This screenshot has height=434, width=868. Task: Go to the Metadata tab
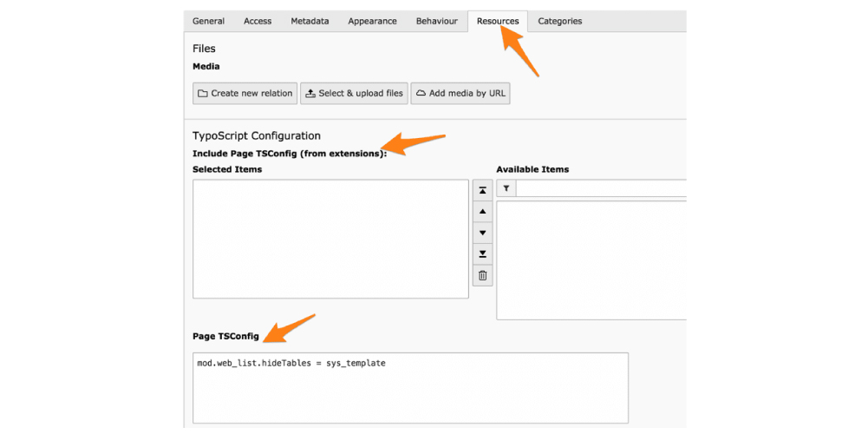pyautogui.click(x=310, y=22)
